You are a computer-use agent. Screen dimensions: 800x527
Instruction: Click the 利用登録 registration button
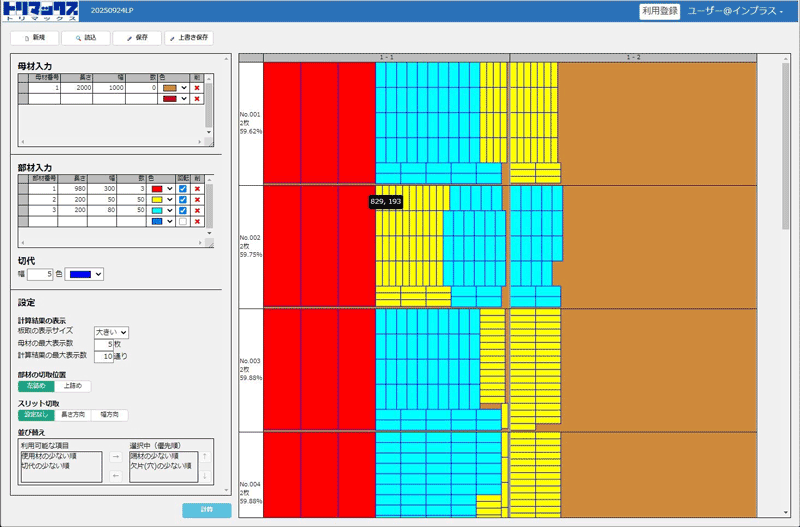[659, 11]
